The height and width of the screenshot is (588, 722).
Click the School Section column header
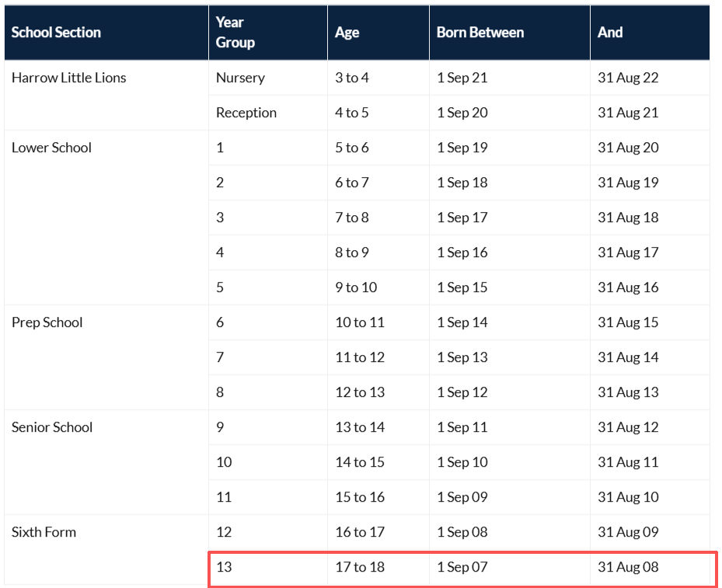click(x=56, y=33)
